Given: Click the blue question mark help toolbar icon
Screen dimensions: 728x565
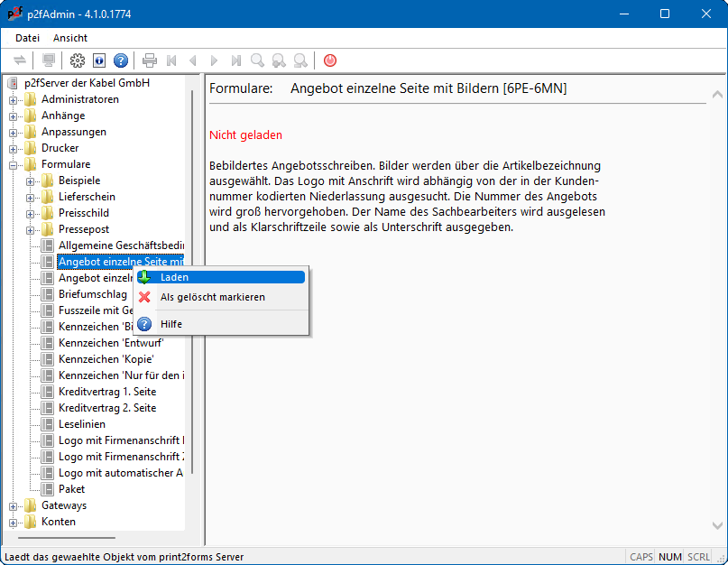Looking at the screenshot, I should 121,60.
